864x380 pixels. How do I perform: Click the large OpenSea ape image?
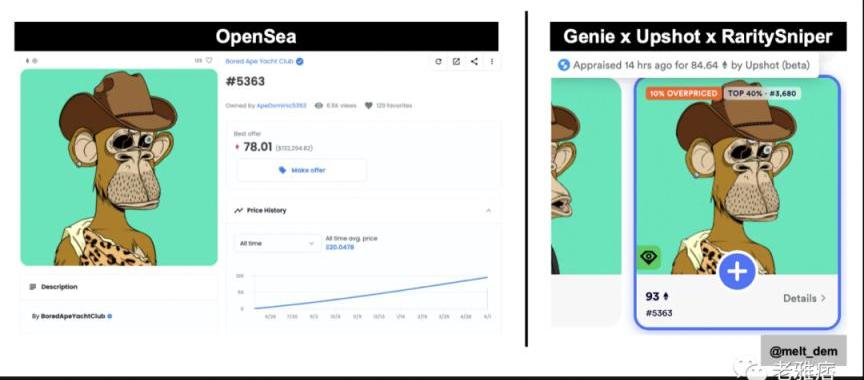[119, 167]
